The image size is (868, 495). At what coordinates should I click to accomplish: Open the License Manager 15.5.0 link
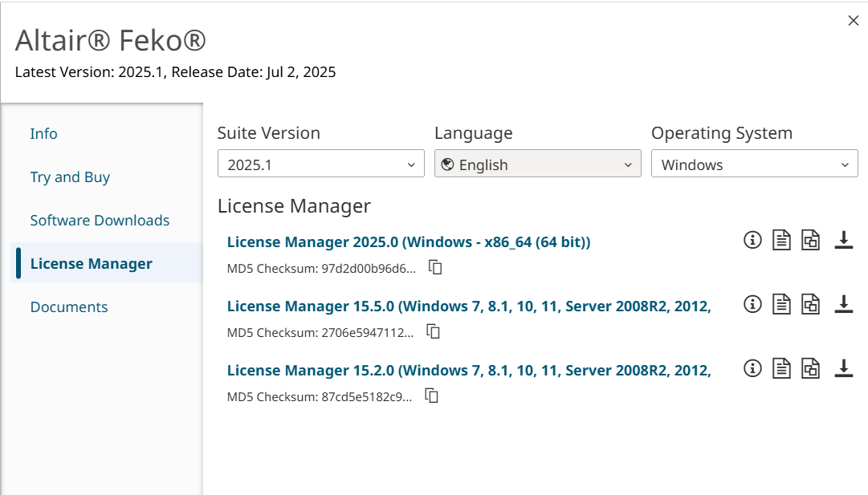(x=469, y=306)
